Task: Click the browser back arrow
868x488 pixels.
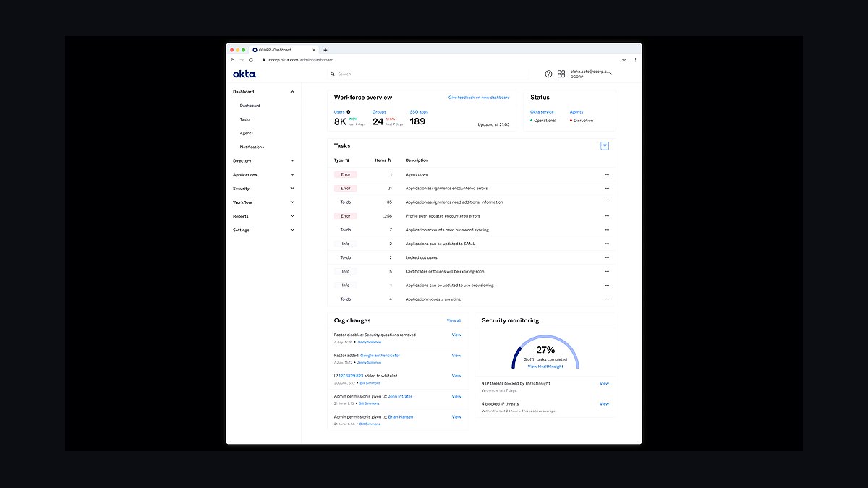Action: (232, 59)
